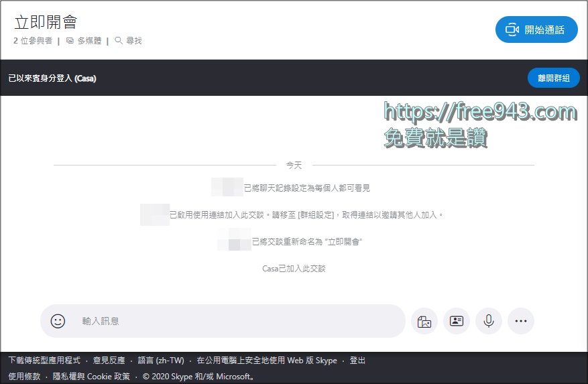
Task: Click the '已將聊天記錄設定為每個人都可看見' message
Action: click(307, 188)
